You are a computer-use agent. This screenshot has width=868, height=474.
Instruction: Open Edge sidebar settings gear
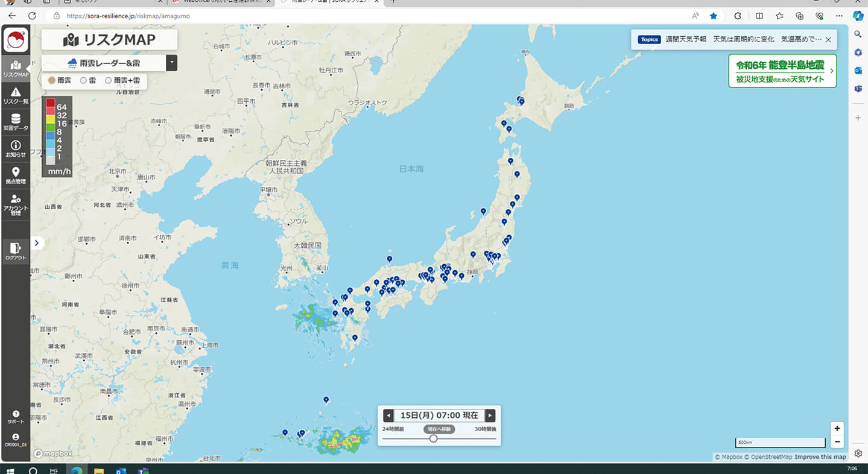[x=858, y=453]
